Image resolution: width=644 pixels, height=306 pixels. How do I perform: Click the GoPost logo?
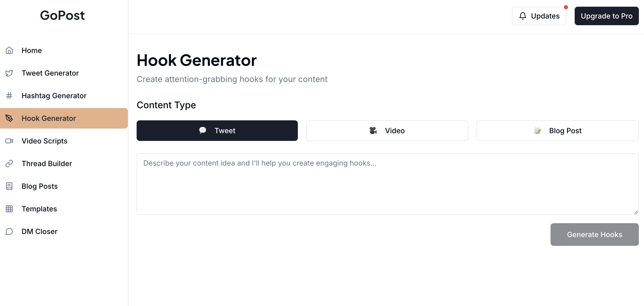62,15
